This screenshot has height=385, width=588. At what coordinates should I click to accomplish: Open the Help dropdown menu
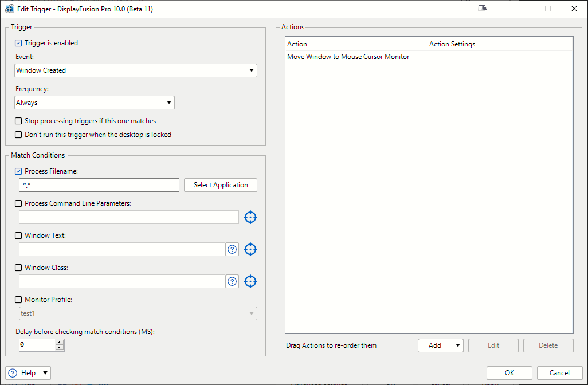[x=29, y=373]
